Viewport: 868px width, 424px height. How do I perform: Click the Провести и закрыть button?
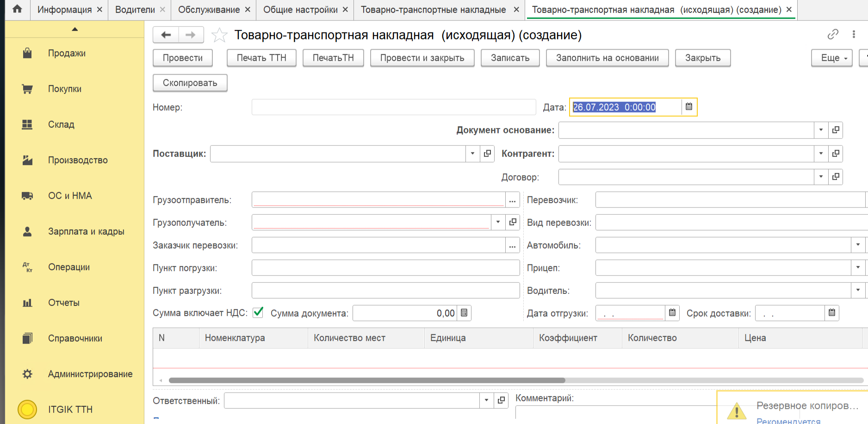point(422,58)
